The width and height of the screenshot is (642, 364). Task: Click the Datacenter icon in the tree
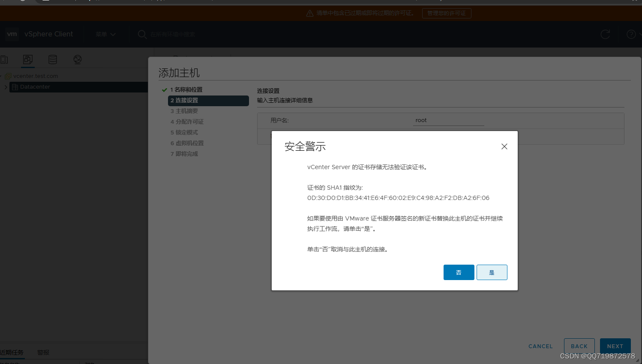[x=15, y=87]
